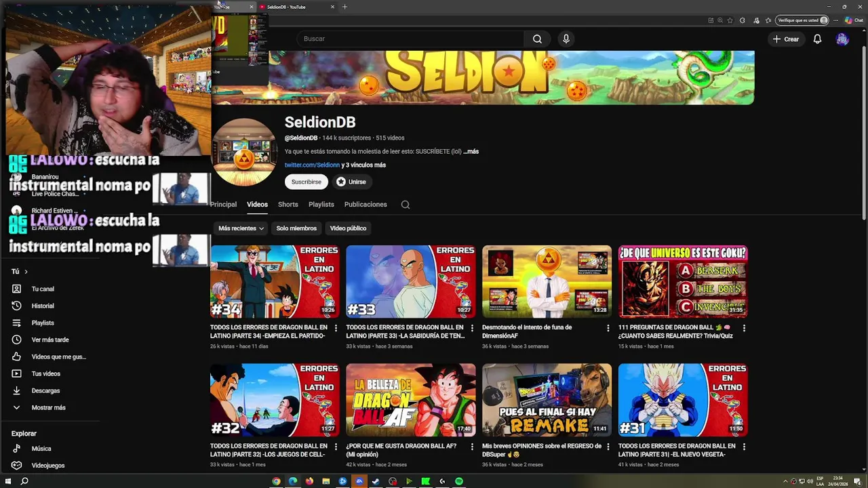Image resolution: width=868 pixels, height=488 pixels.
Task: Click the Crear button
Action: tap(786, 39)
